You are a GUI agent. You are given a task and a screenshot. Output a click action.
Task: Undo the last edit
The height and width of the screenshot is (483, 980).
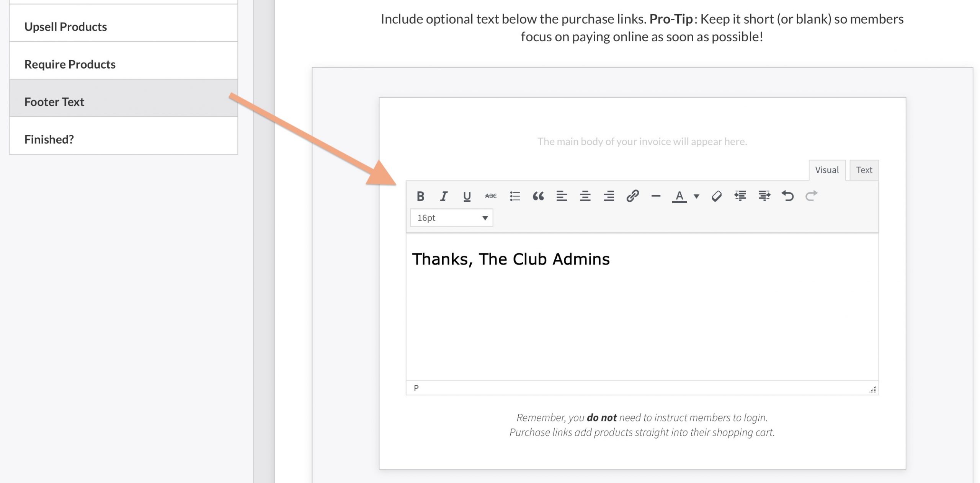788,196
